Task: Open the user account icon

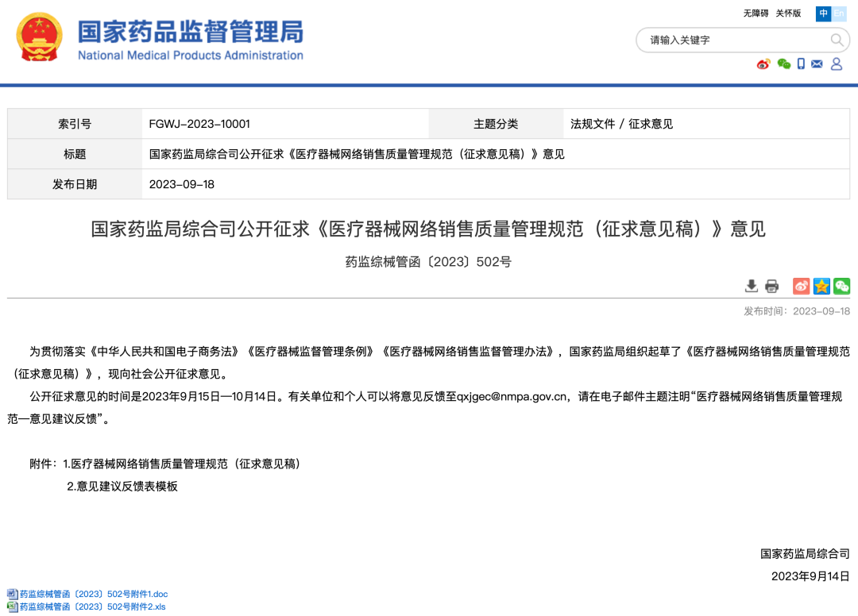Action: [837, 64]
